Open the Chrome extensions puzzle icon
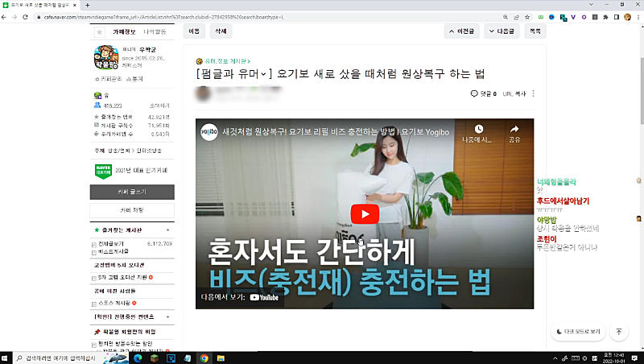This screenshot has width=644, height=364. [604, 16]
